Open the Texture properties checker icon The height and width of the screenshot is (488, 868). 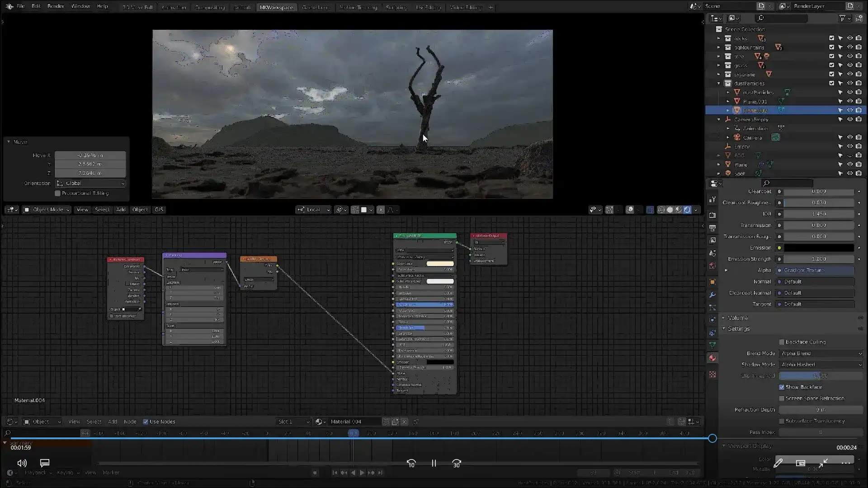point(712,375)
